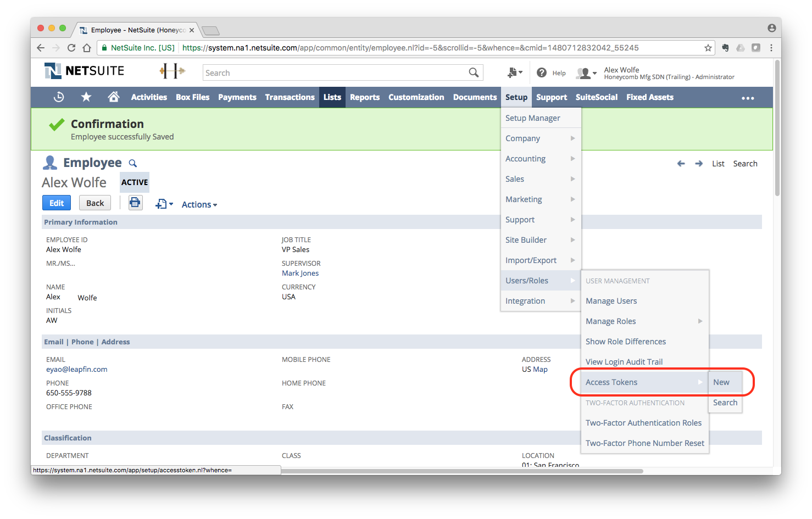Click Search under Access Tokens

point(725,403)
